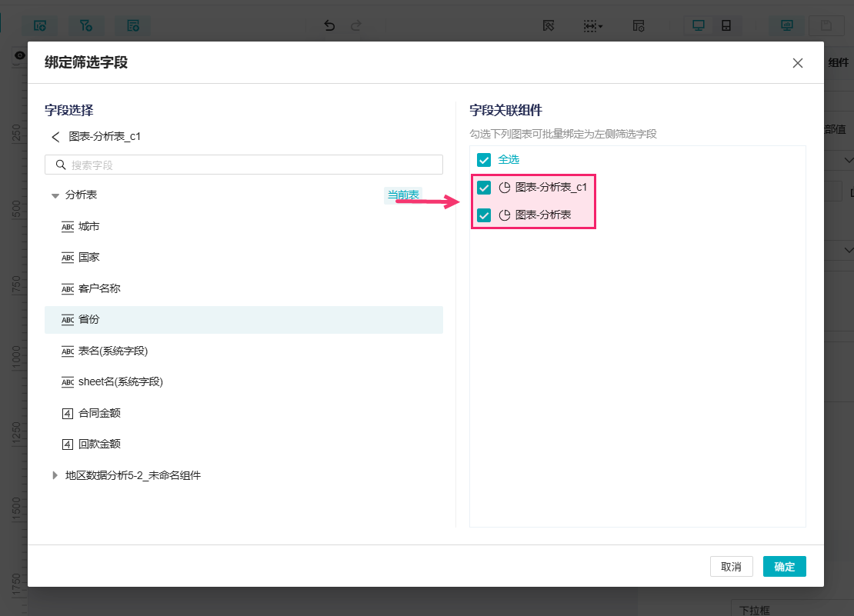Uncheck the 图表-分析表 checkbox

484,215
